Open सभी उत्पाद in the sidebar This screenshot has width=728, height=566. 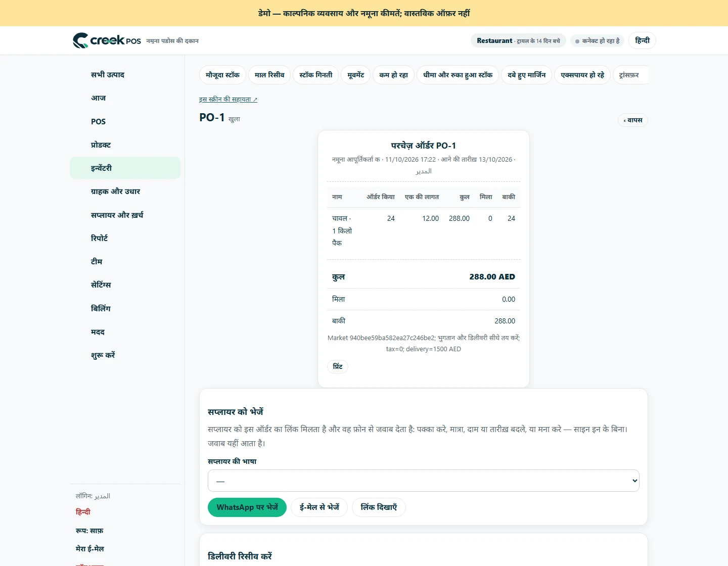(x=125, y=75)
